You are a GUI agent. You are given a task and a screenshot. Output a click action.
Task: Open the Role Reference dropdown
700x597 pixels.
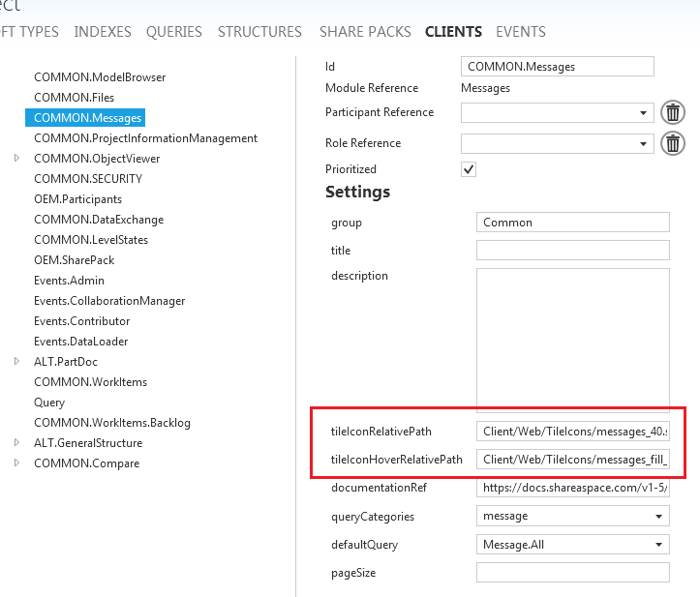tap(645, 144)
